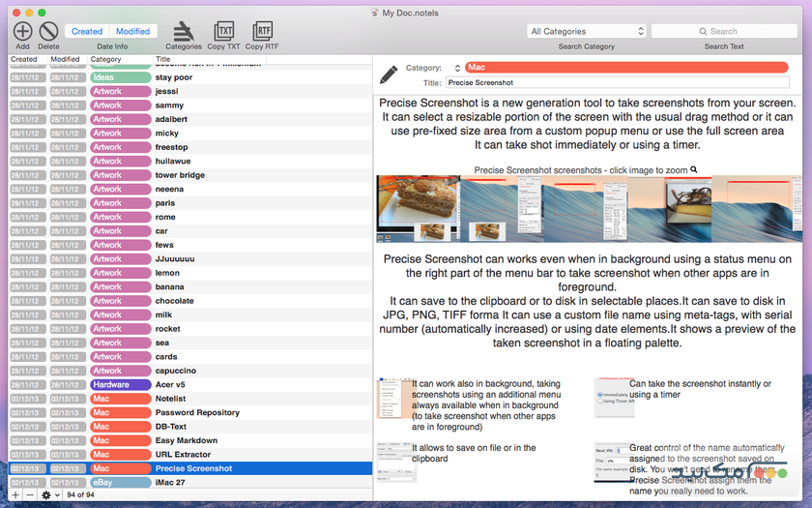Select the note titled Notelist
The height and width of the screenshot is (508, 812).
[190, 399]
